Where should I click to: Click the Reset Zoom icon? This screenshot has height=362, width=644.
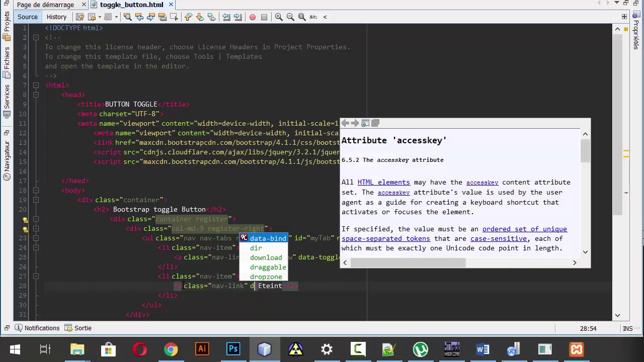[302, 17]
